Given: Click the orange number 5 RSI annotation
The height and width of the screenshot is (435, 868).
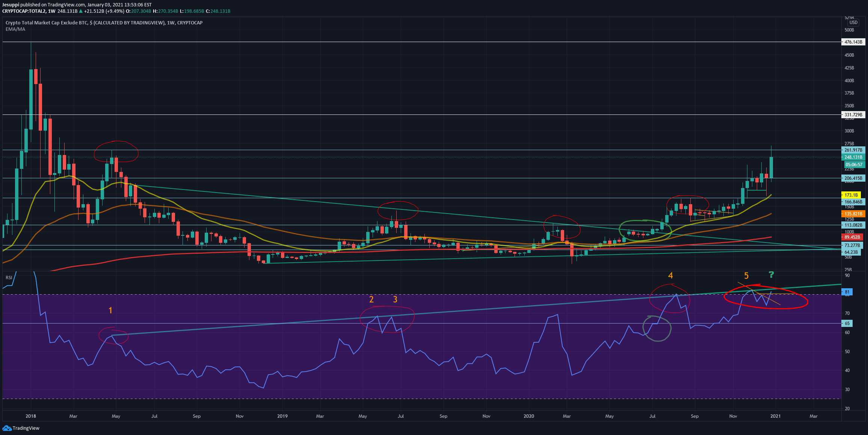Looking at the screenshot, I should pyautogui.click(x=746, y=276).
